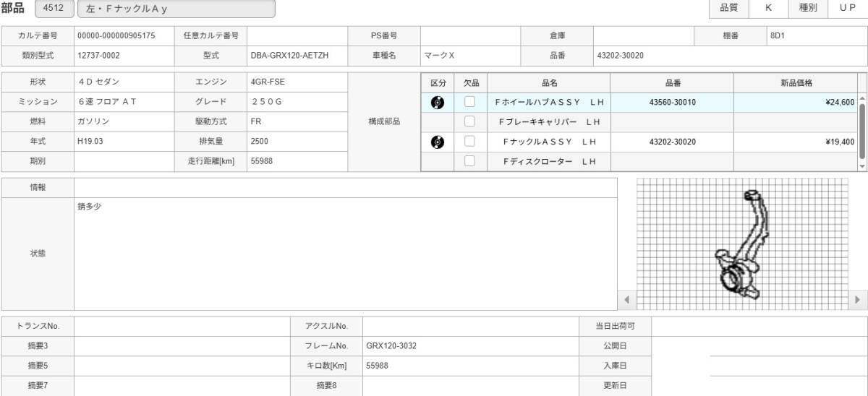Click the 種別 value UP
This screenshot has height=396, width=868.
coord(848,8)
